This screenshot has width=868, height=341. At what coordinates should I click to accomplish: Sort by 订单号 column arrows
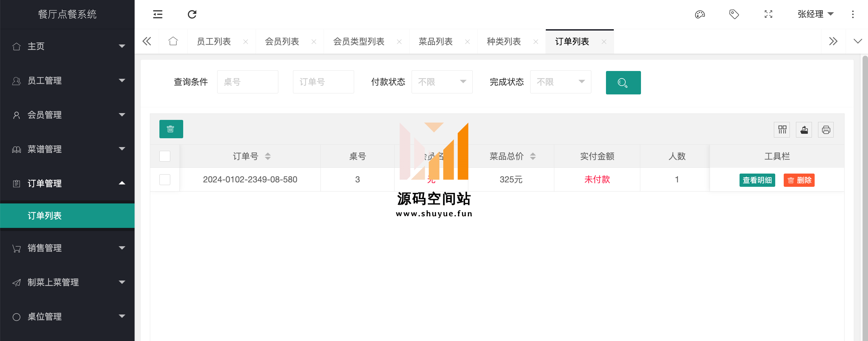coord(268,156)
